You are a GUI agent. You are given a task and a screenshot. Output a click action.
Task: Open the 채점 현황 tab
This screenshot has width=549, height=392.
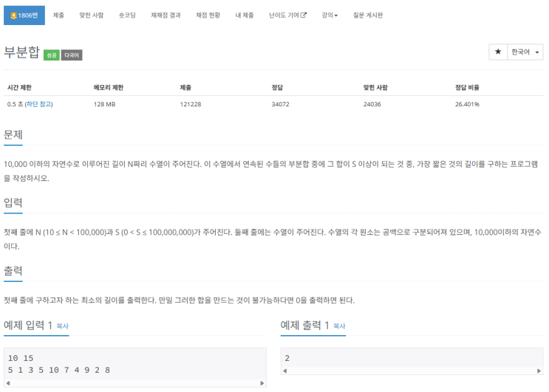208,16
